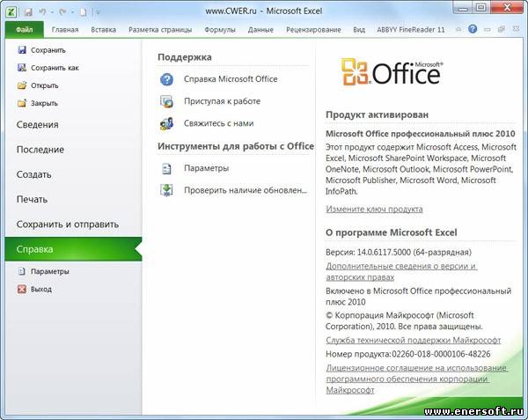
Task: Switch to the Вид tab
Action: 359,30
